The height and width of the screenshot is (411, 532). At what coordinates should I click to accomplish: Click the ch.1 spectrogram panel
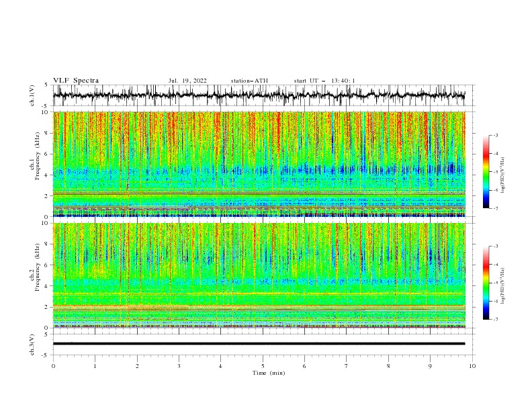[x=259, y=164]
